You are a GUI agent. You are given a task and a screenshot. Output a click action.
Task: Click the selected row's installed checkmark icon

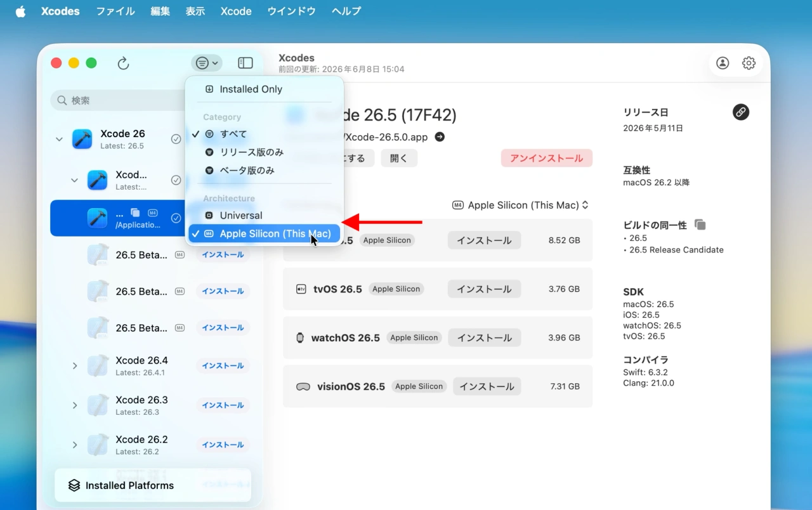pos(176,218)
